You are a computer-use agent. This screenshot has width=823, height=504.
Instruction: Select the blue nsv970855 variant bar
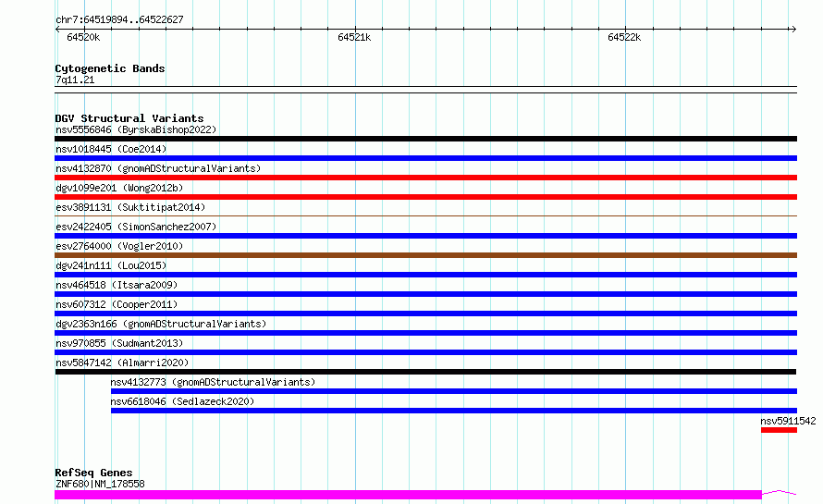point(425,352)
